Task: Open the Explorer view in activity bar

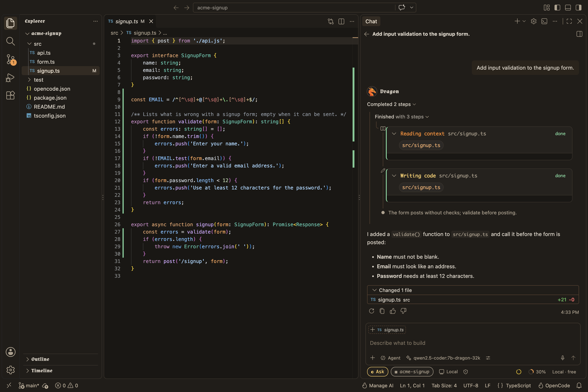Action: click(x=10, y=23)
